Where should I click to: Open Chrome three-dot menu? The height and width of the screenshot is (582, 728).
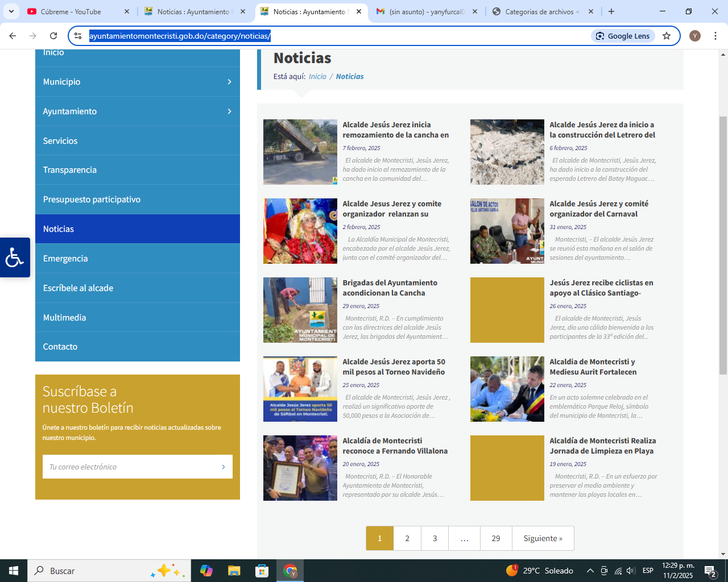[x=715, y=36]
